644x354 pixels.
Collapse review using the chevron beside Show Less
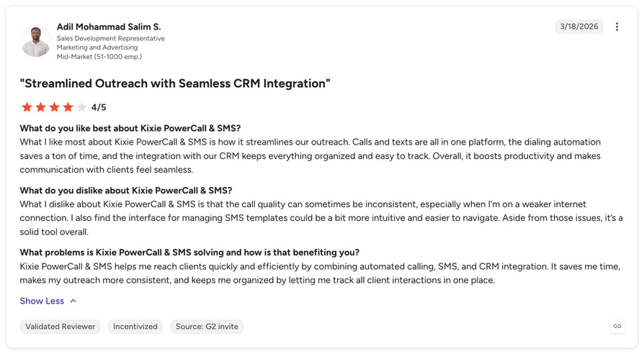click(x=73, y=301)
